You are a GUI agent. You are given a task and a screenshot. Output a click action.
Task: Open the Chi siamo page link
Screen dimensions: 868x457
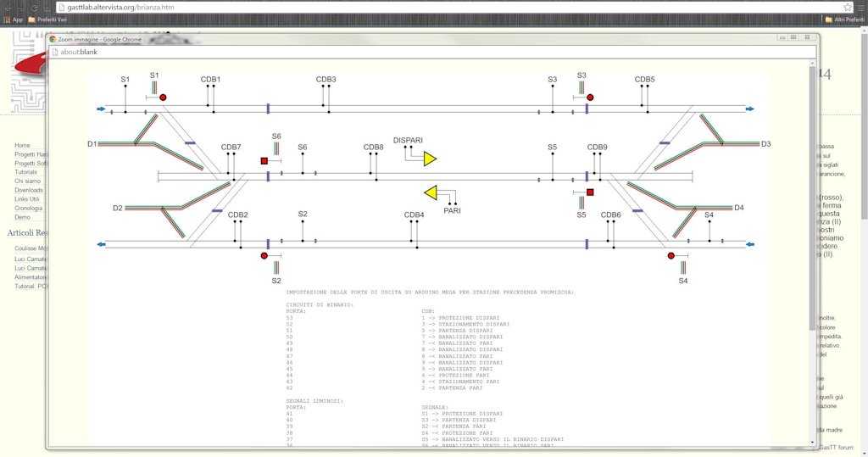point(28,181)
